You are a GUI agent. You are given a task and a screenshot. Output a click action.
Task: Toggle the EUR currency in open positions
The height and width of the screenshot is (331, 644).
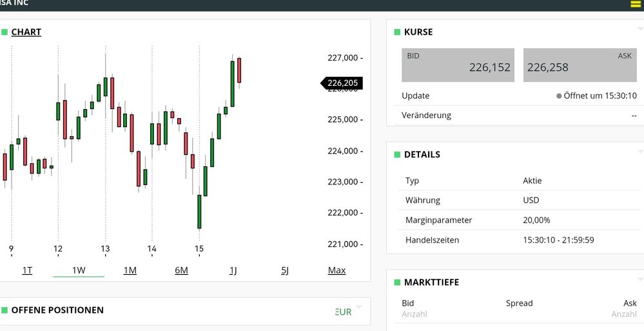pyautogui.click(x=344, y=312)
